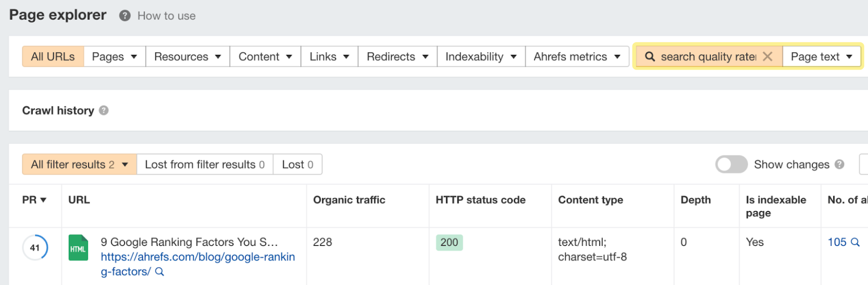Image resolution: width=868 pixels, height=285 pixels.
Task: Toggle the Show changes switch
Action: [x=731, y=164]
